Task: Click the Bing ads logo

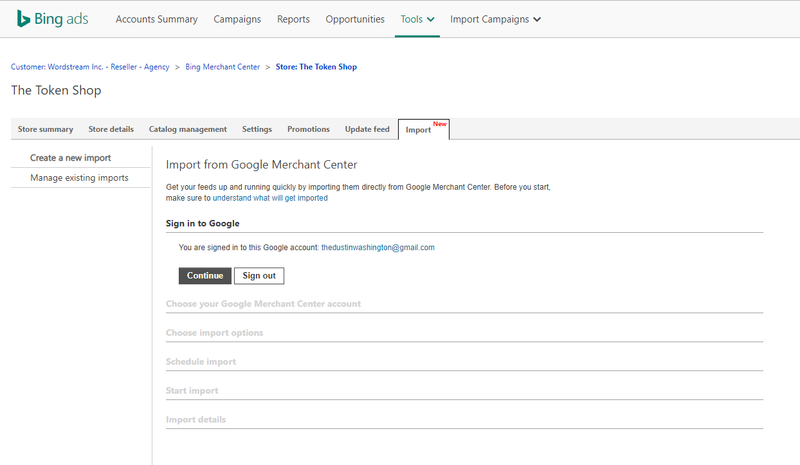Action: pos(52,19)
